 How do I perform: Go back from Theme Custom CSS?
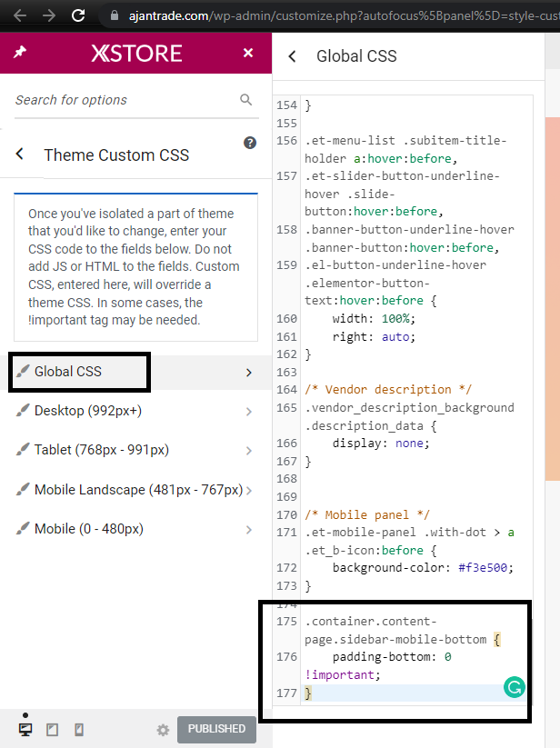coord(20,155)
